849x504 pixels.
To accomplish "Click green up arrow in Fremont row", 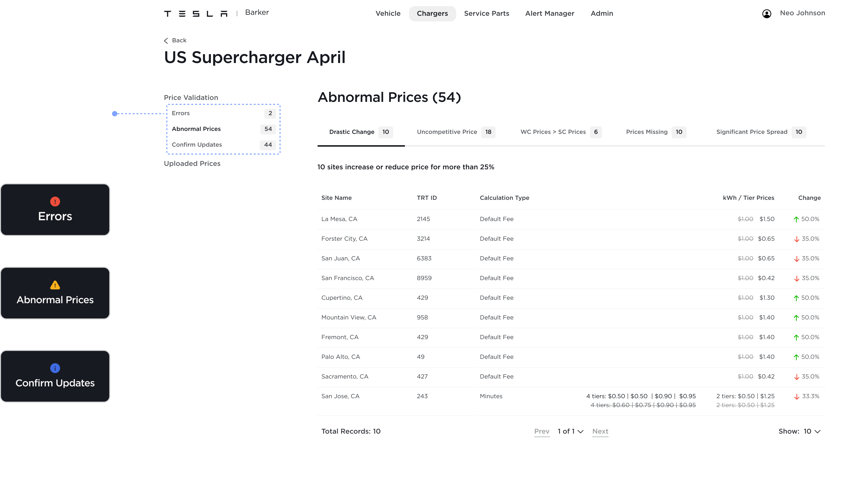I will point(796,338).
